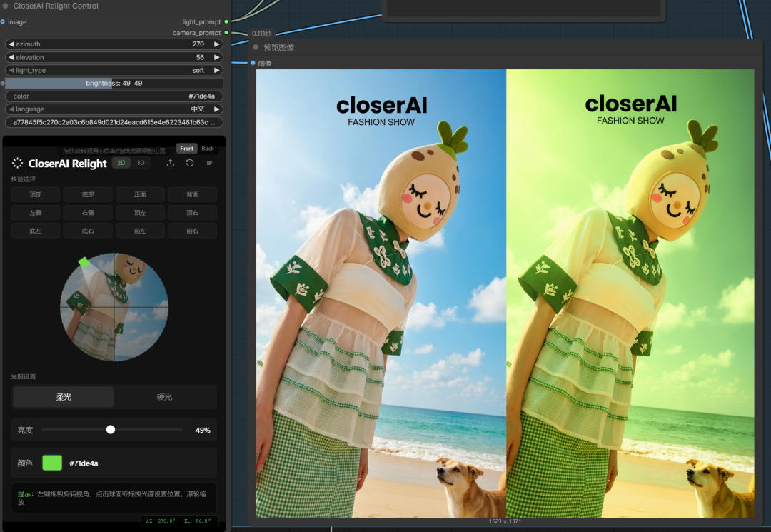The image size is (771, 532).
Task: Click the 亮度 brightness slider handle
Action: pos(111,430)
